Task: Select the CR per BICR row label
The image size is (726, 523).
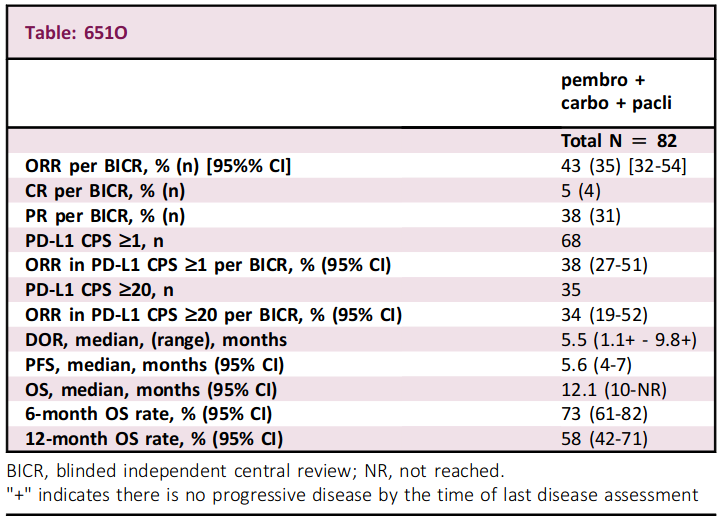Action: (105, 191)
